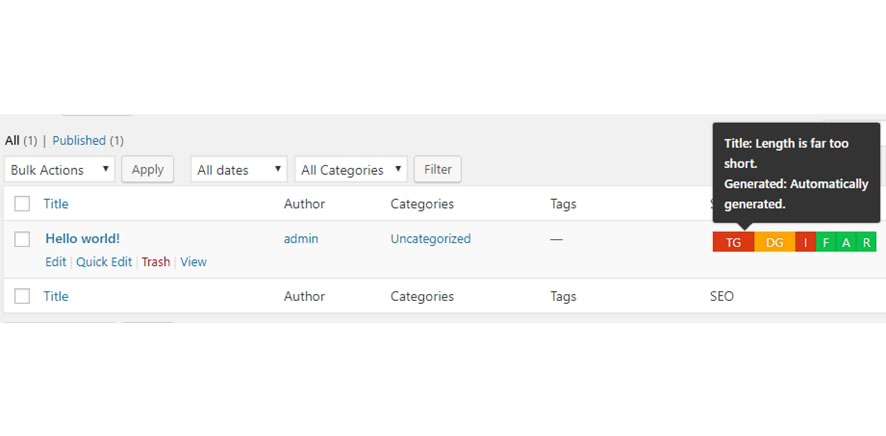
Task: Open the All dates dropdown
Action: [239, 169]
